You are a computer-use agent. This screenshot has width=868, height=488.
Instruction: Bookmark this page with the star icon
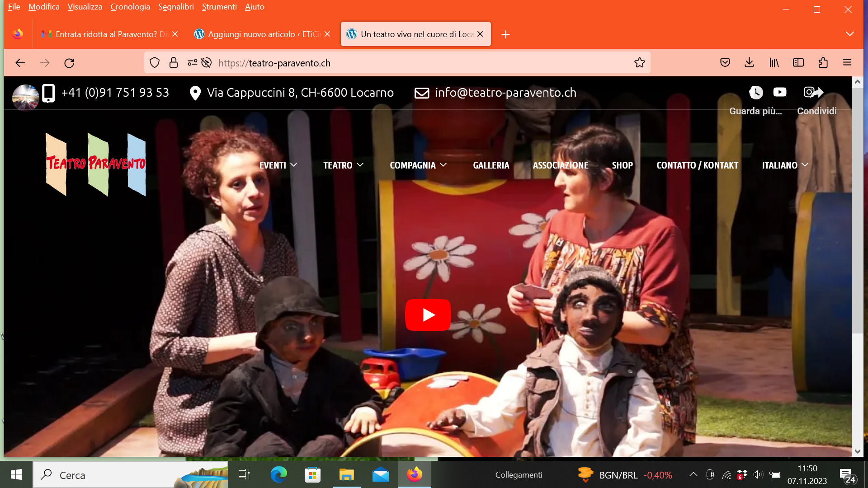click(639, 63)
